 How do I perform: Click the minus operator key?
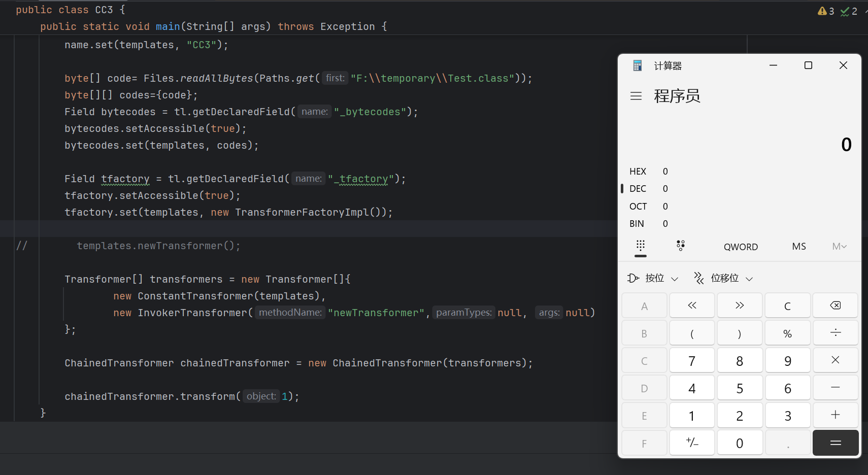point(835,388)
